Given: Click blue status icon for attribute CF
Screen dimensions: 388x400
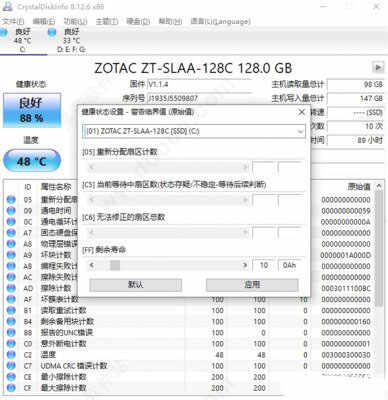Looking at the screenshot, I should [11, 388].
